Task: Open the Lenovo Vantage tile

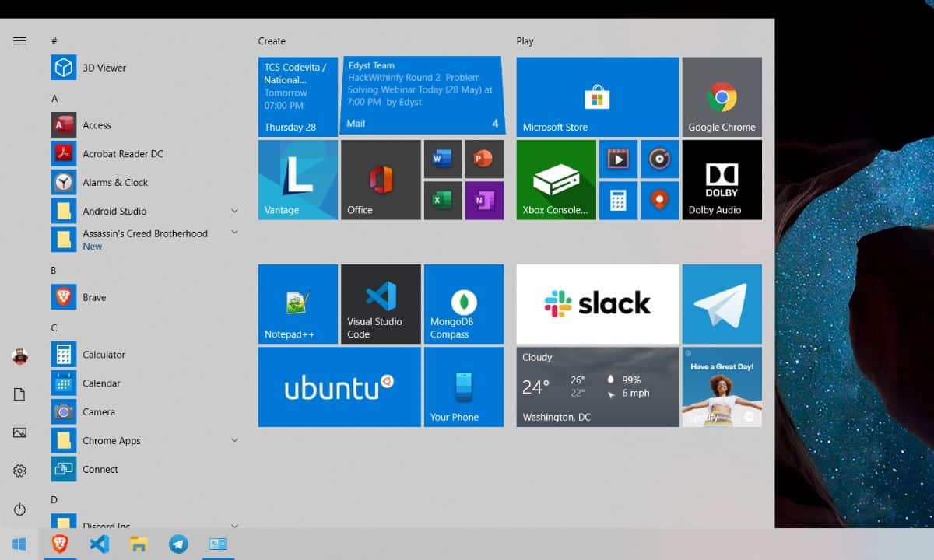Action: click(297, 179)
